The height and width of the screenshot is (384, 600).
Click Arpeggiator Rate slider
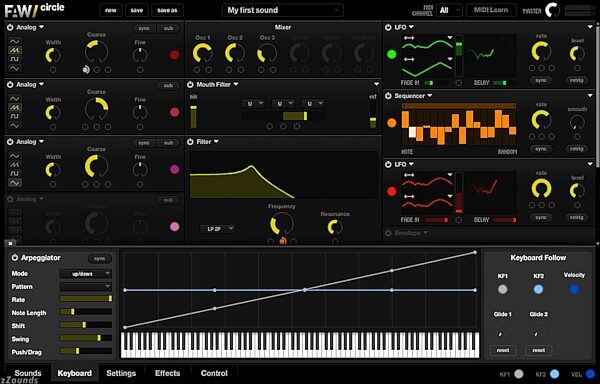[x=86, y=299]
